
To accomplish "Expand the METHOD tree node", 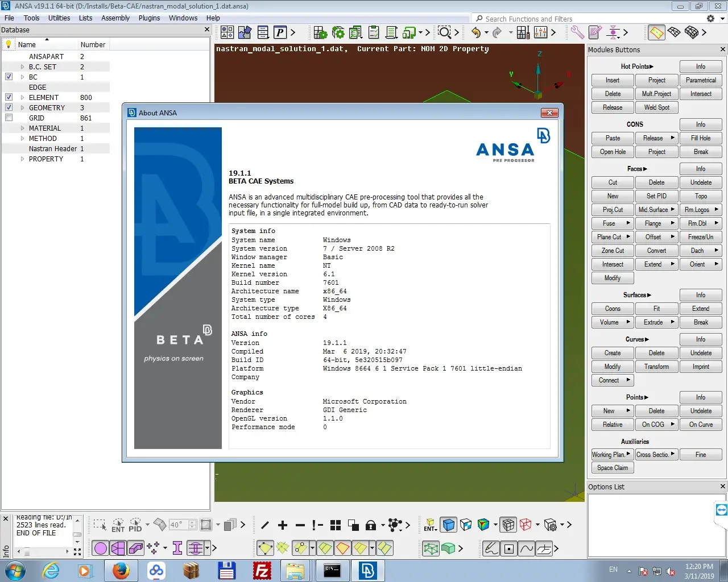I will (x=22, y=138).
